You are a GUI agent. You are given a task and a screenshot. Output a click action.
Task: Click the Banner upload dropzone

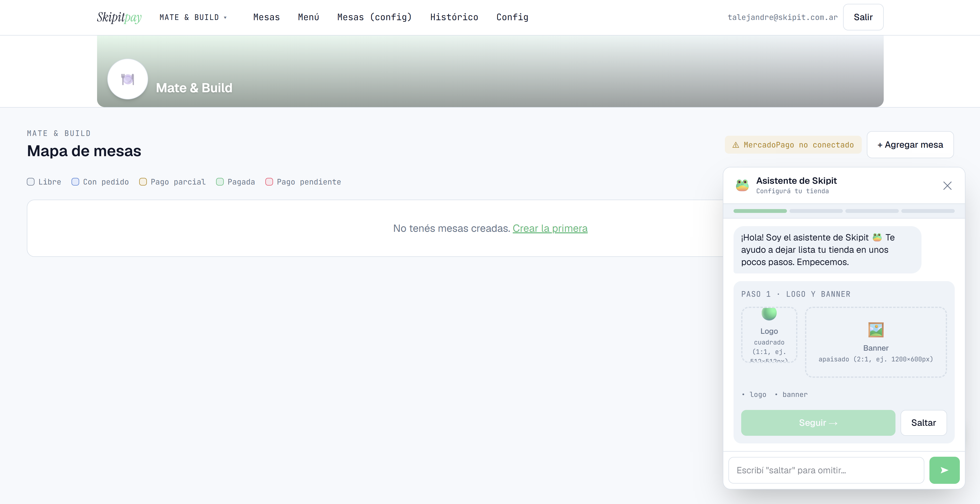(876, 342)
